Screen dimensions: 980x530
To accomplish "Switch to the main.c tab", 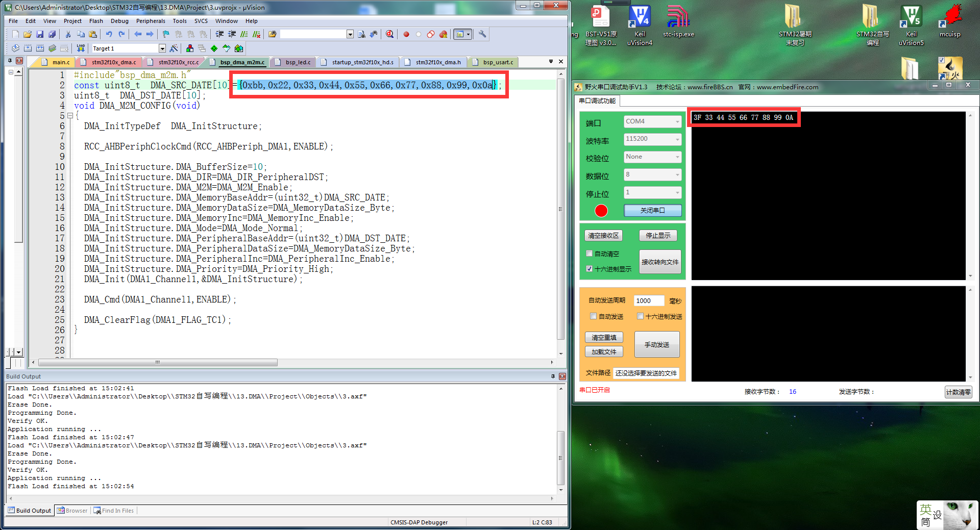I will (56, 62).
